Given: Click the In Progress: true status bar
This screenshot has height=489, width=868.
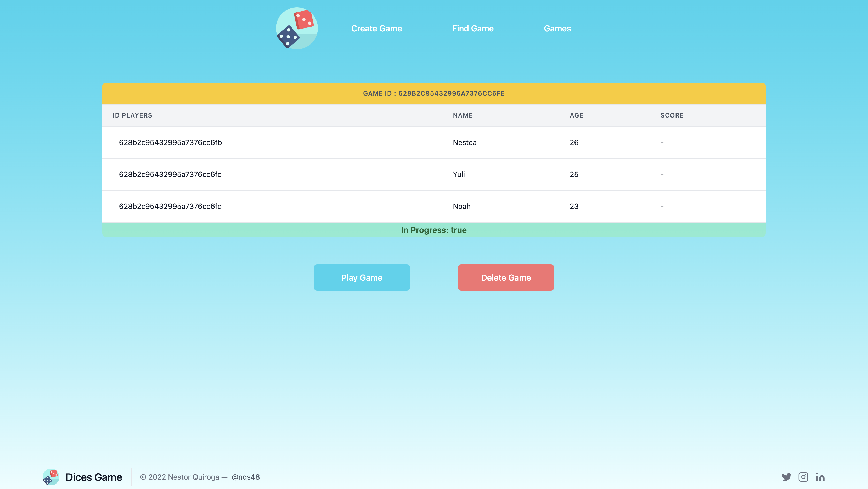Looking at the screenshot, I should click(434, 230).
